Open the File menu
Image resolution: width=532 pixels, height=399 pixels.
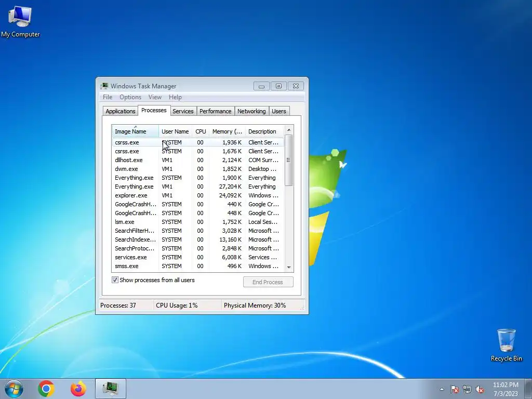pos(108,97)
